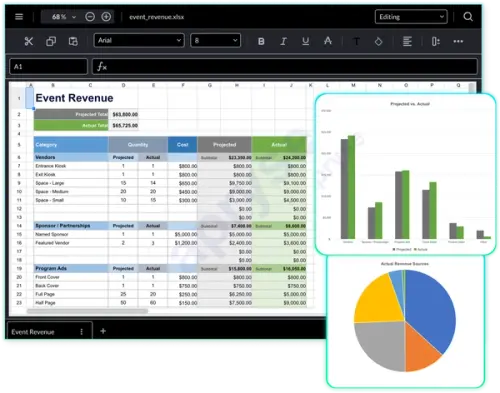500x393 pixels.
Task: Click the text color T icon
Action: tap(356, 41)
